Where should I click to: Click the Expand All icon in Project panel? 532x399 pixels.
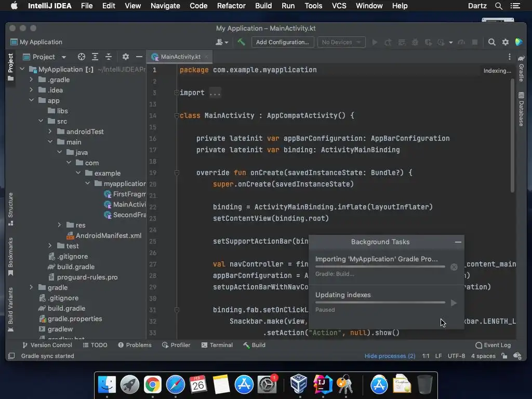point(95,57)
